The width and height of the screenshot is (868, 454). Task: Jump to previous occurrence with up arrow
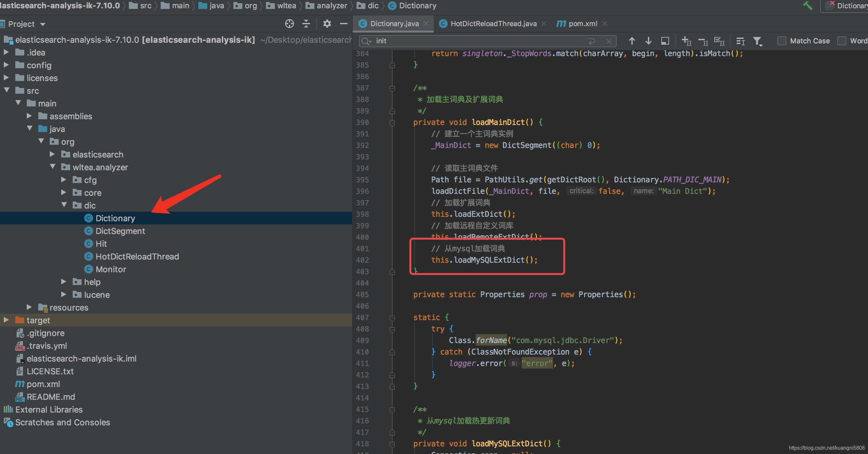point(631,41)
